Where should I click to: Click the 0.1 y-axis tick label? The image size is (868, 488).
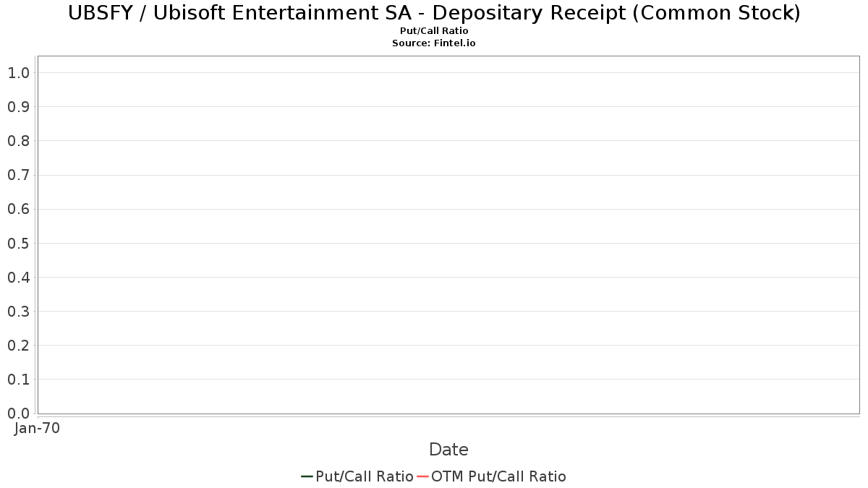[x=18, y=380]
